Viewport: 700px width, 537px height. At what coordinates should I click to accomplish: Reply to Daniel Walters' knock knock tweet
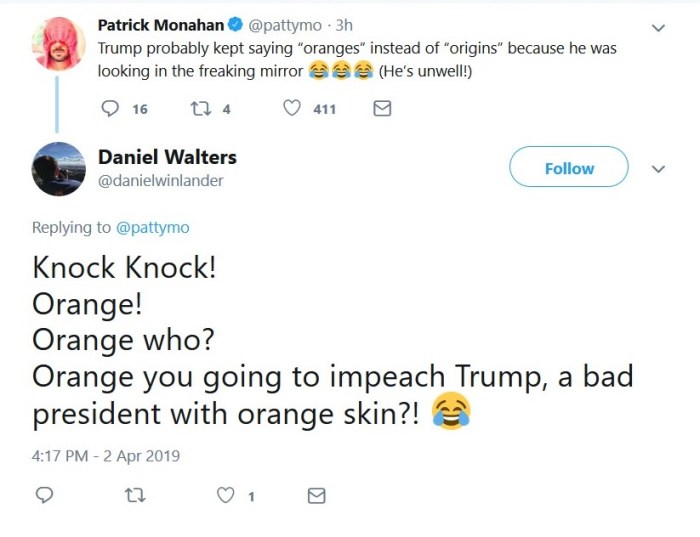point(44,495)
